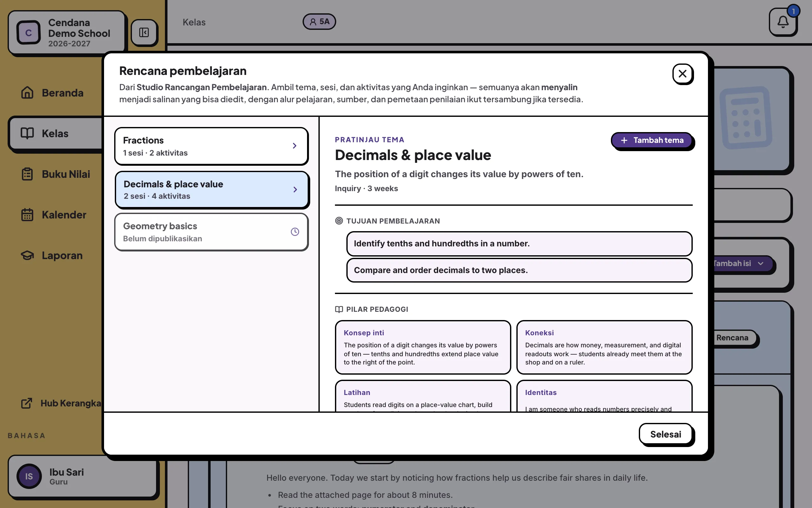Click the Kelas open-book icon
The height and width of the screenshot is (508, 812).
coord(27,133)
